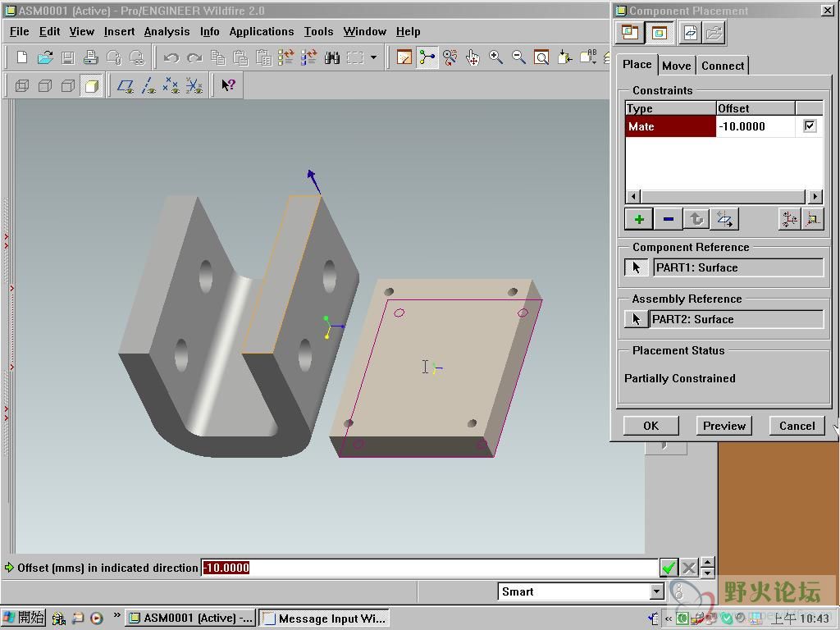
Task: Cancel the component placement
Action: click(797, 426)
